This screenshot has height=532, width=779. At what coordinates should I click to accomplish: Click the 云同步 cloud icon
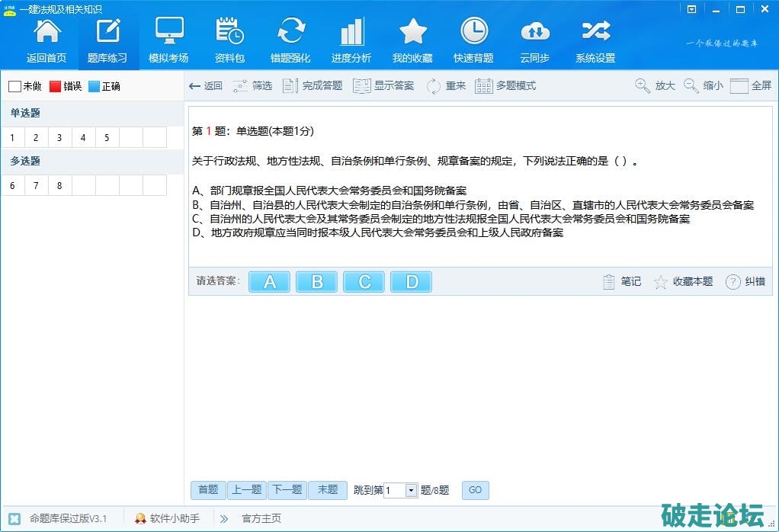(x=534, y=33)
